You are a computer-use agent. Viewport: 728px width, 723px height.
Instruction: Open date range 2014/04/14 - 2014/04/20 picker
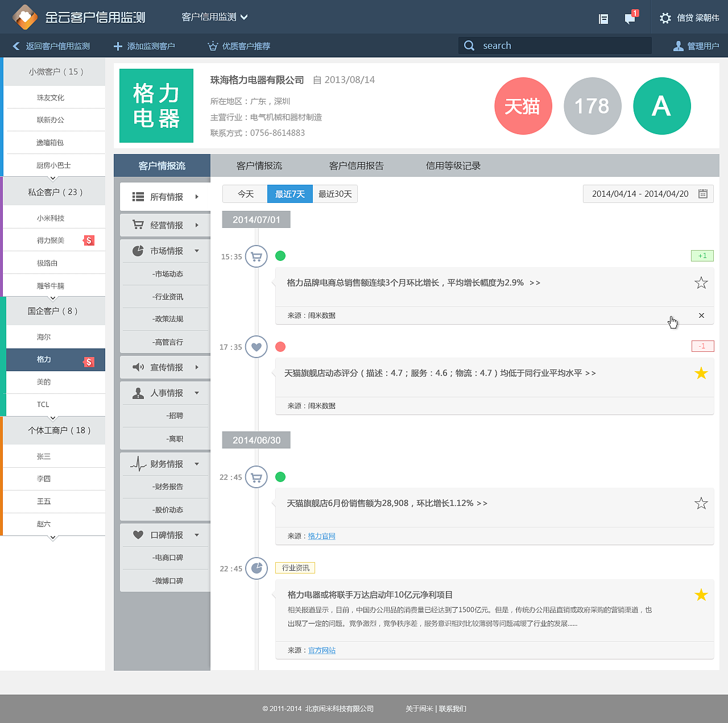[x=648, y=194]
